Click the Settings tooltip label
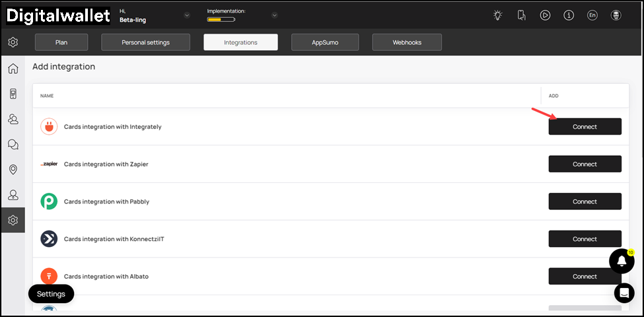644x317 pixels. tap(51, 294)
